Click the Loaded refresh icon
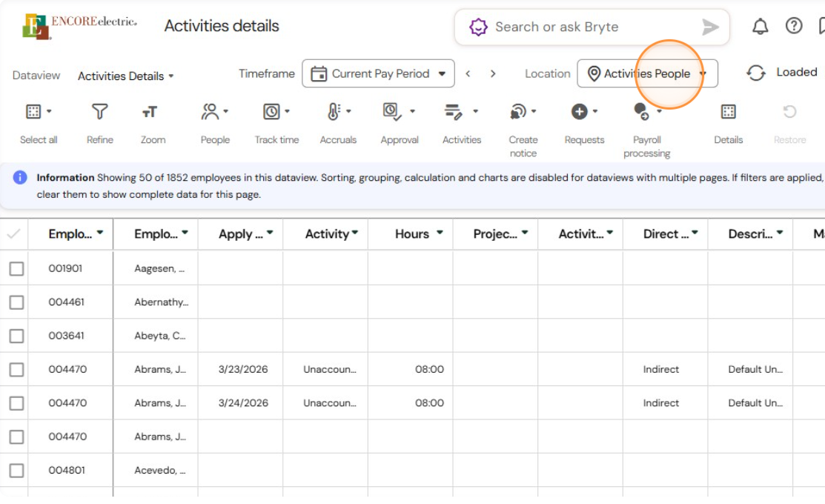 point(755,73)
